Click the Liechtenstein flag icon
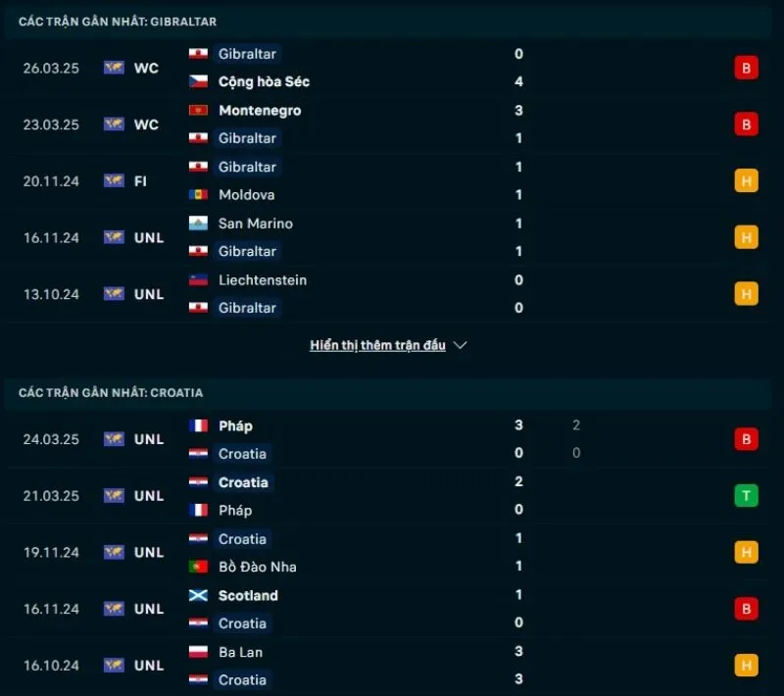This screenshot has height=696, width=784. (198, 279)
